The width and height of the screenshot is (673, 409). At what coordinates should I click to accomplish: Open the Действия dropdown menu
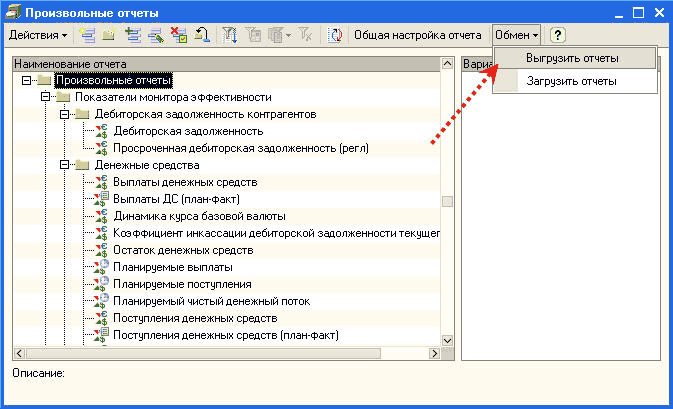38,35
